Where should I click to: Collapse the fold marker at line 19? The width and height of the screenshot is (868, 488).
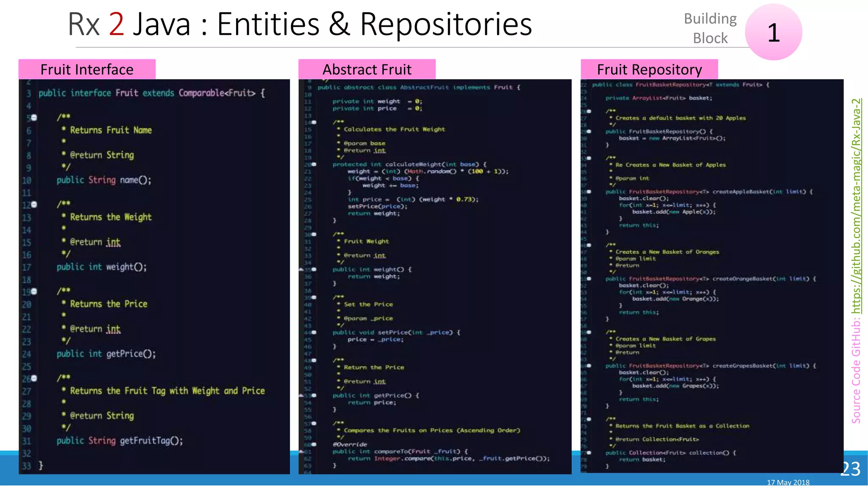(34, 291)
